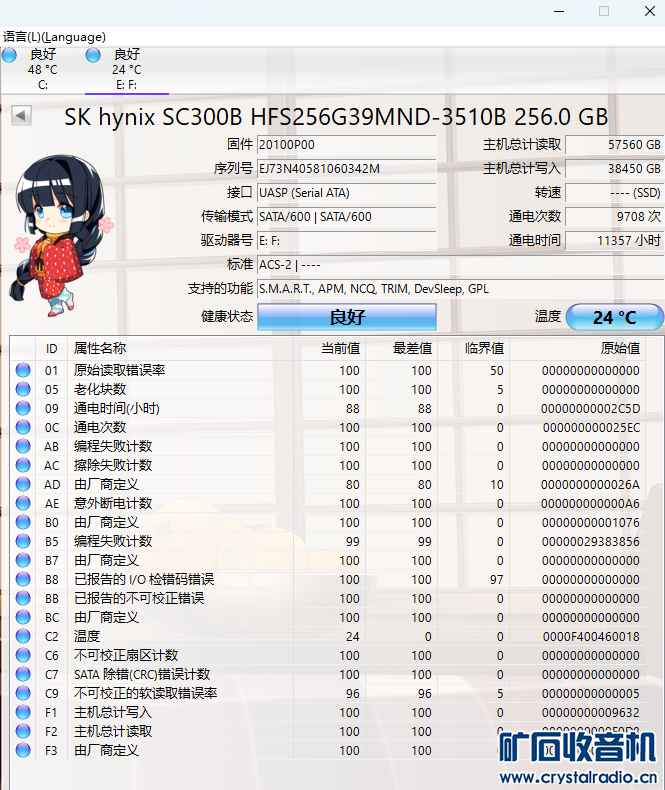Select raw value 0000F400460018 in 温度 row

tap(591, 637)
